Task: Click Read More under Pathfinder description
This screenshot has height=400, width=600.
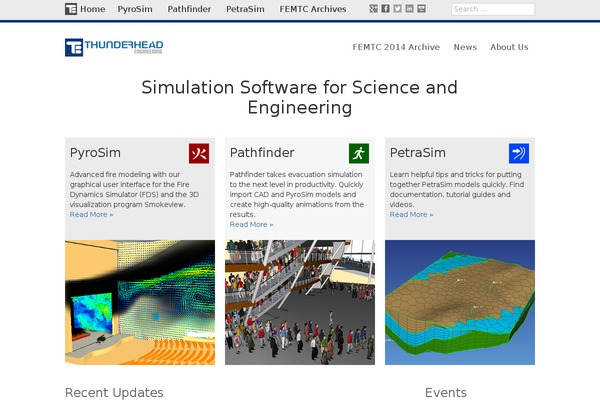Action: click(x=251, y=224)
